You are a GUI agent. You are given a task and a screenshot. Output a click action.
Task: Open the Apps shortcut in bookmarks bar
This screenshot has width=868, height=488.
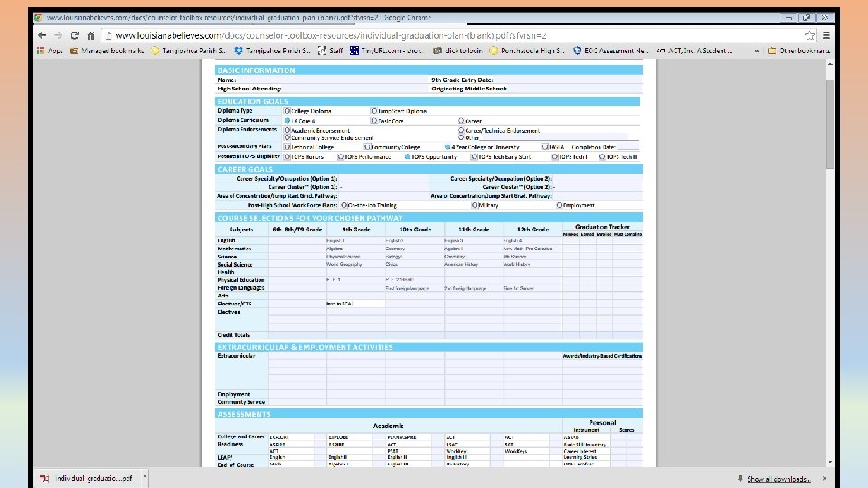[x=50, y=51]
